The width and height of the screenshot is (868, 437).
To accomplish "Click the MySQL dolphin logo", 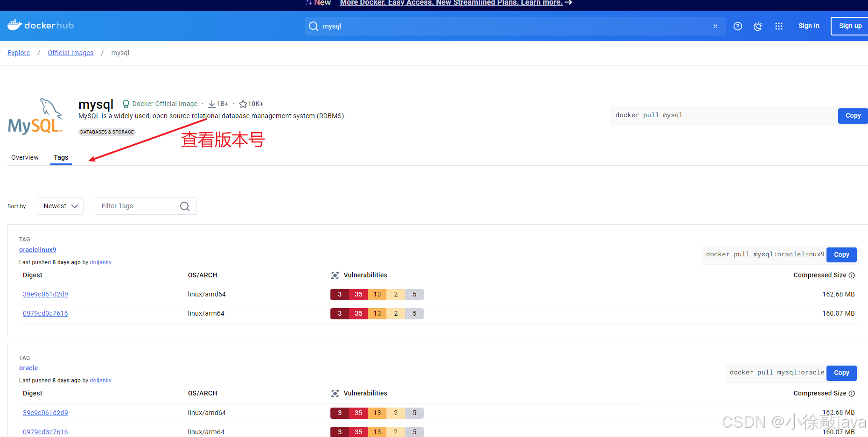I will [35, 116].
